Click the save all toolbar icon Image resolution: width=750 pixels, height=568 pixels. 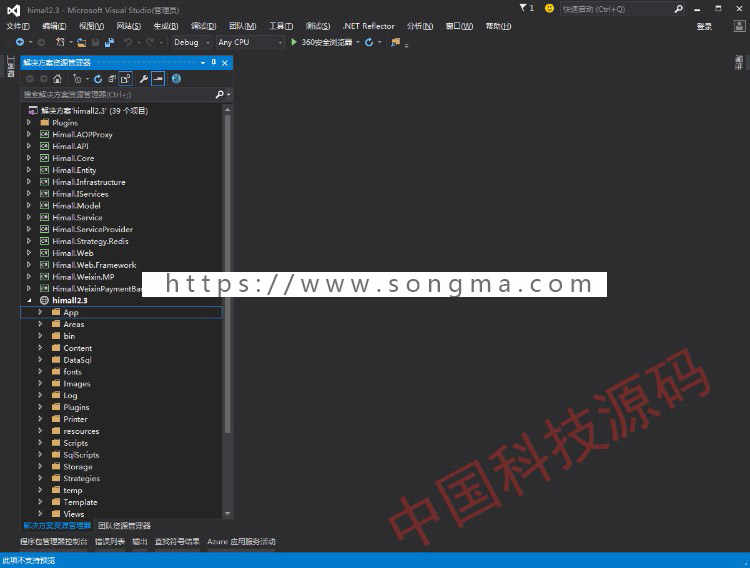tap(110, 43)
